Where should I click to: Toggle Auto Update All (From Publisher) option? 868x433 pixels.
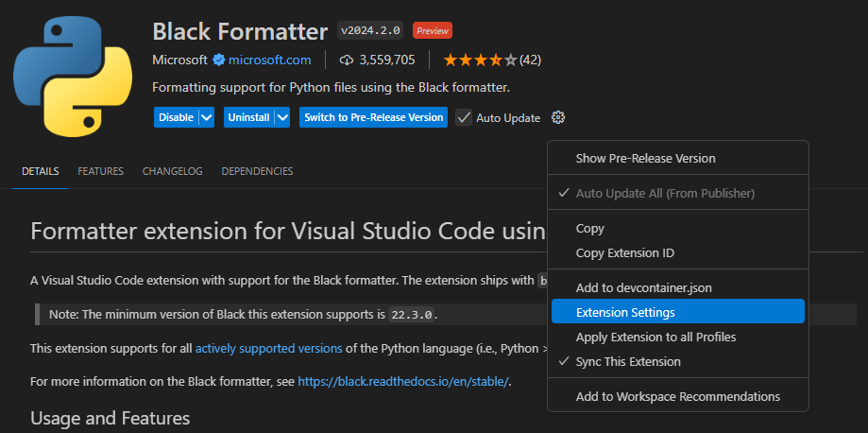pyautogui.click(x=677, y=194)
